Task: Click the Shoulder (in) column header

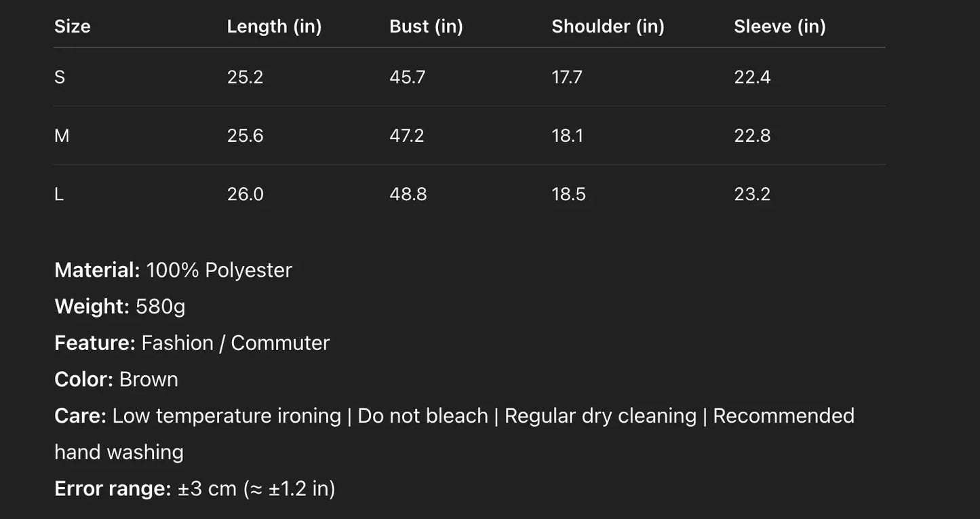Action: [608, 26]
